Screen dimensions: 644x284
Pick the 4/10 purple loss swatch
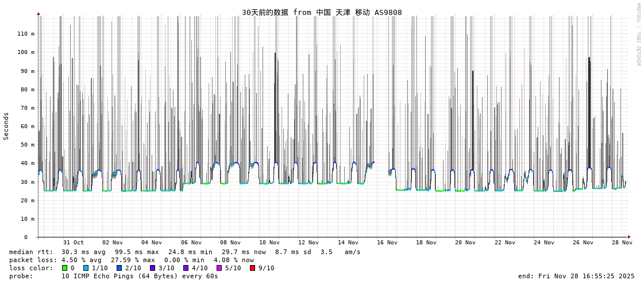[186, 268]
